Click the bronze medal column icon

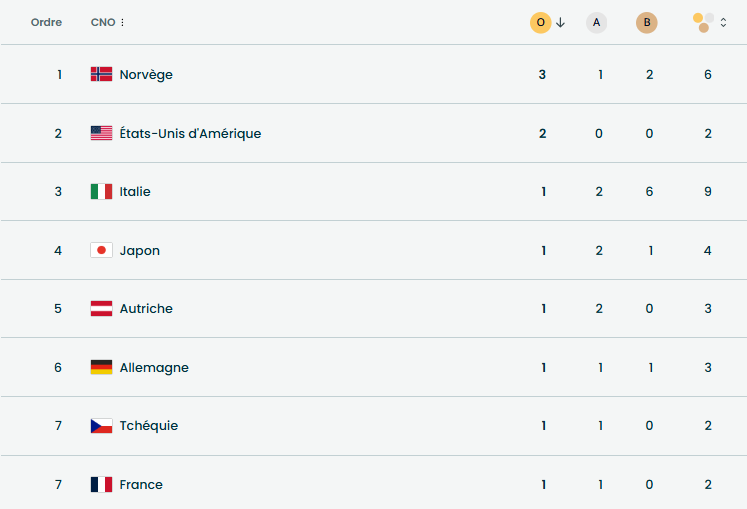647,23
